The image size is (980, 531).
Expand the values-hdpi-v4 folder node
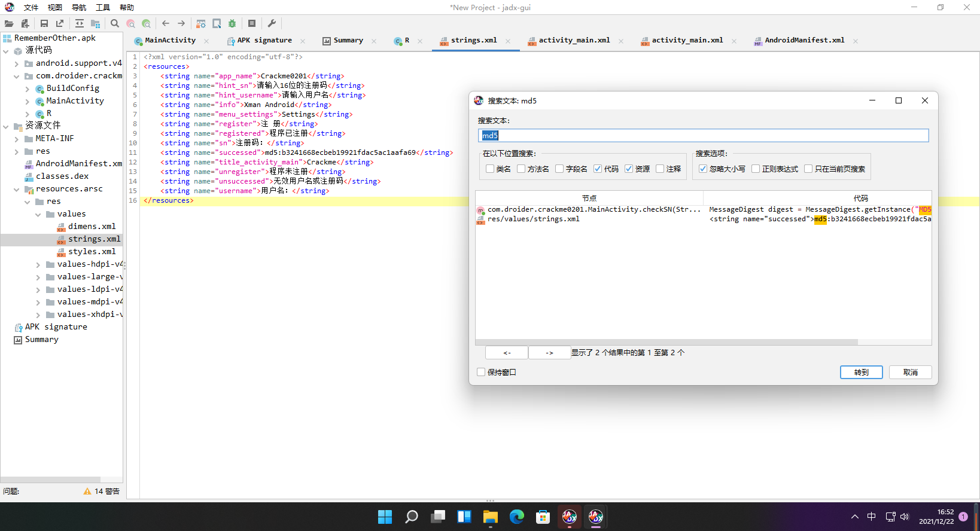38,264
